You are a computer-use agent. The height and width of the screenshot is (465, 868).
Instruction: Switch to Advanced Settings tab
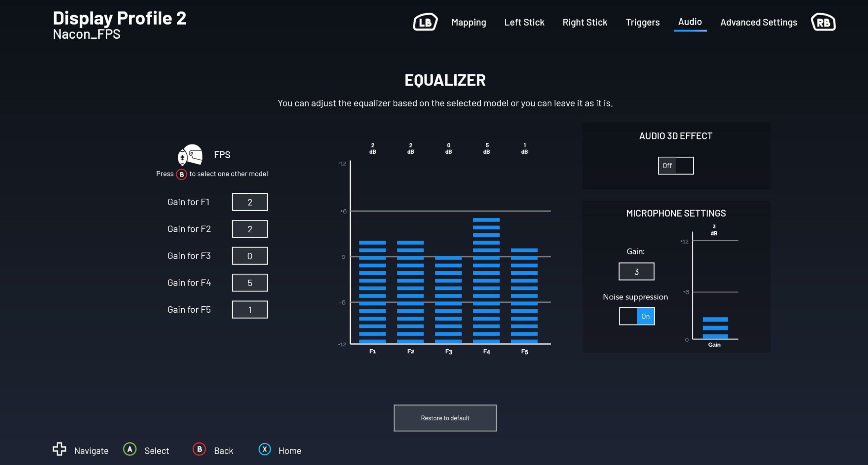pos(758,22)
